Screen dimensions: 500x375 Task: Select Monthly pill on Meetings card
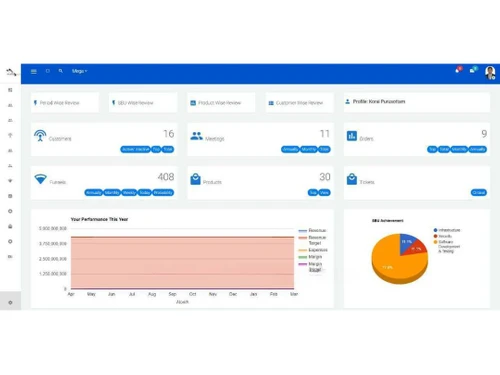pos(309,149)
